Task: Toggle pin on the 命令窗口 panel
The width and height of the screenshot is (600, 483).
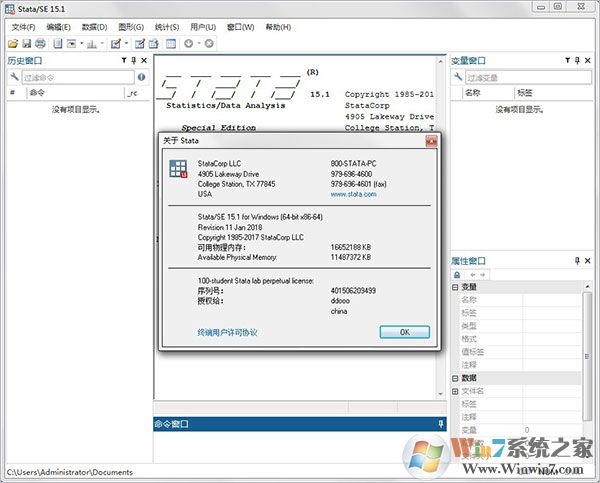Action: coord(440,424)
